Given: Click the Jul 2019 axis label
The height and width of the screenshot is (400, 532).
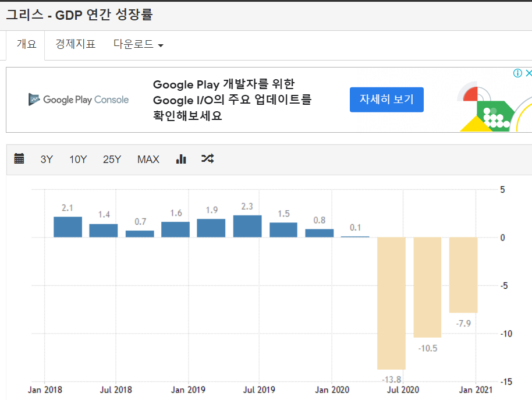Looking at the screenshot, I should pyautogui.click(x=259, y=390).
